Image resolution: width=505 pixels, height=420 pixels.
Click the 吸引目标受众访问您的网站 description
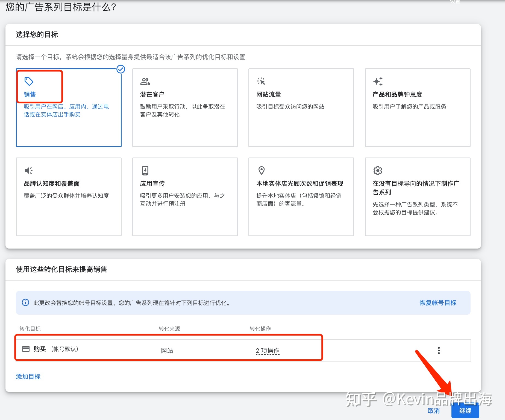290,107
